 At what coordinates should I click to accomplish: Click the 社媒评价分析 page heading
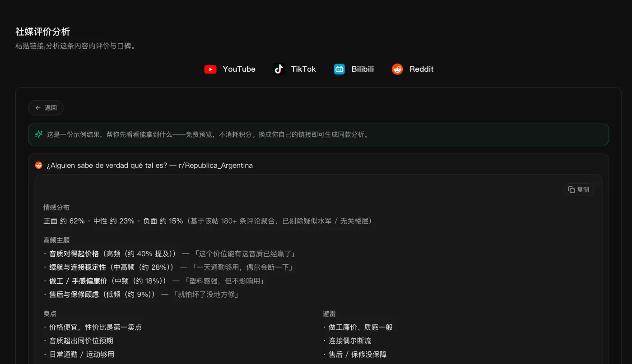[42, 32]
